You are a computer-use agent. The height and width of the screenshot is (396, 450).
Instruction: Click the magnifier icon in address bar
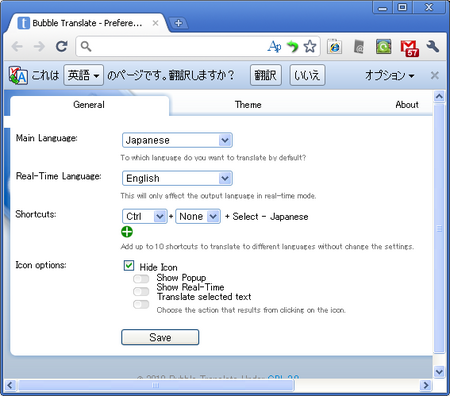coord(86,47)
